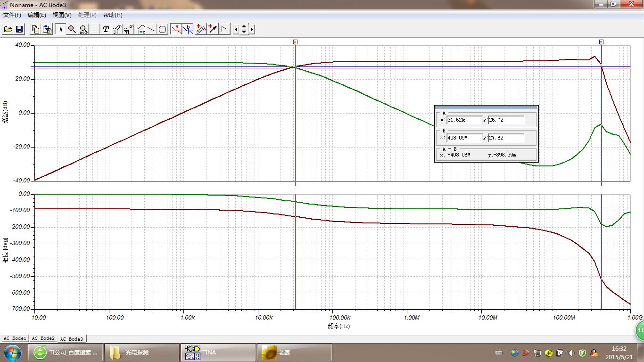Select the AC Bode3 tab
This screenshot has width=644, height=362.
pyautogui.click(x=72, y=339)
